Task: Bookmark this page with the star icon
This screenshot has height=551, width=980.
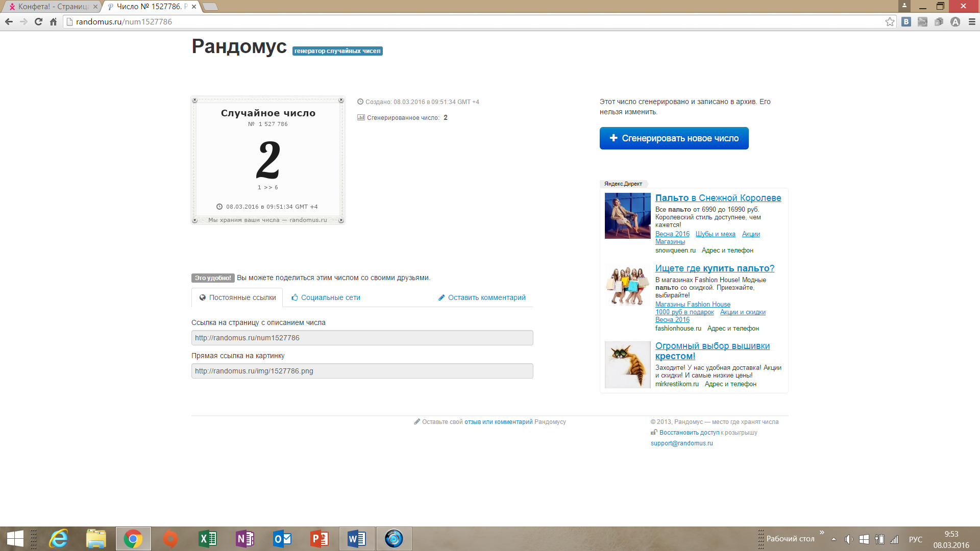Action: click(890, 21)
